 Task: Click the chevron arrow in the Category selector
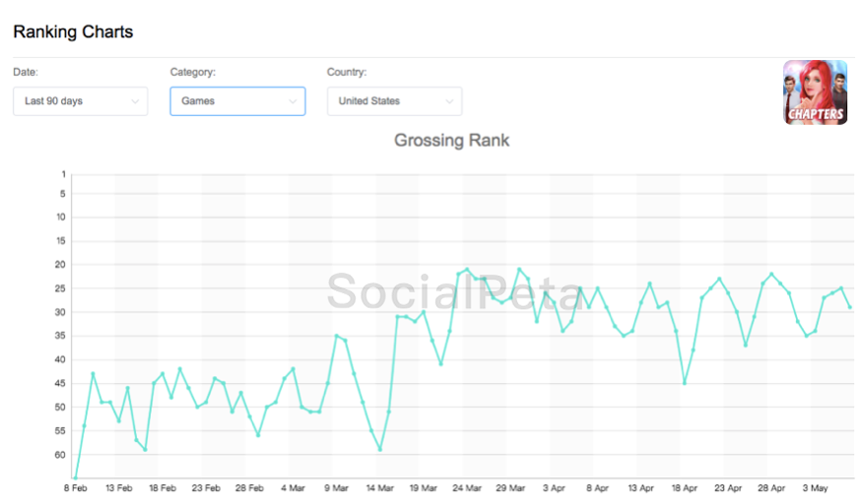click(x=293, y=101)
